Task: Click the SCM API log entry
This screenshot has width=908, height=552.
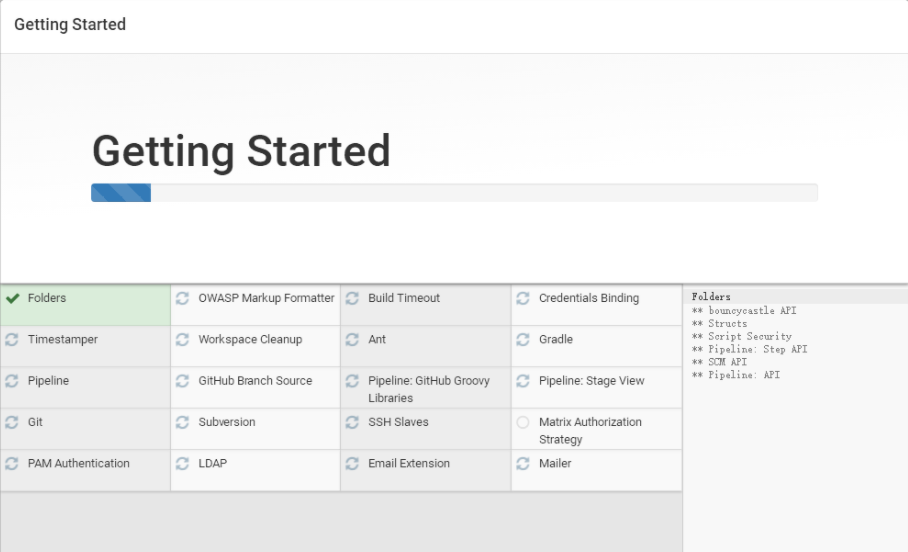Action: [x=719, y=361]
